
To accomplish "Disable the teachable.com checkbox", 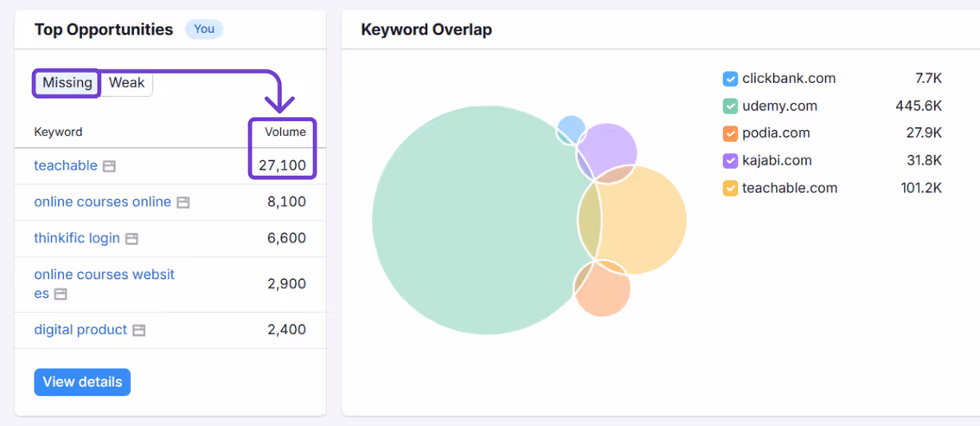I will [731, 188].
